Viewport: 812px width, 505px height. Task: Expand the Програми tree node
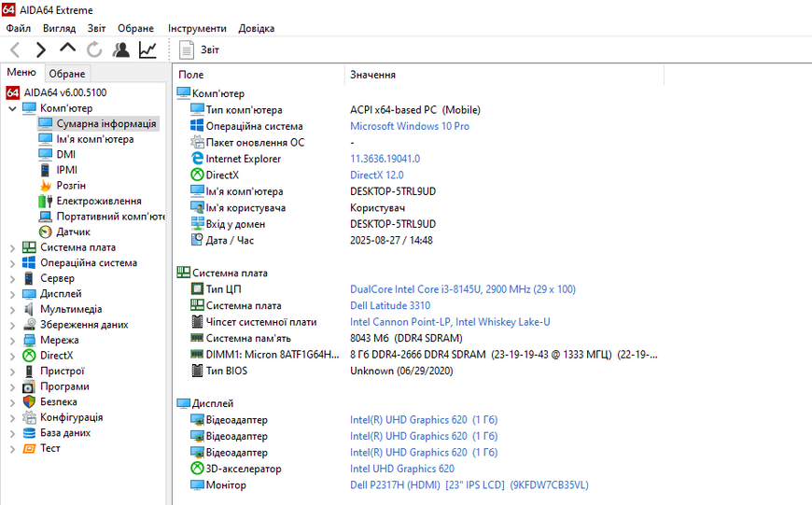12,387
